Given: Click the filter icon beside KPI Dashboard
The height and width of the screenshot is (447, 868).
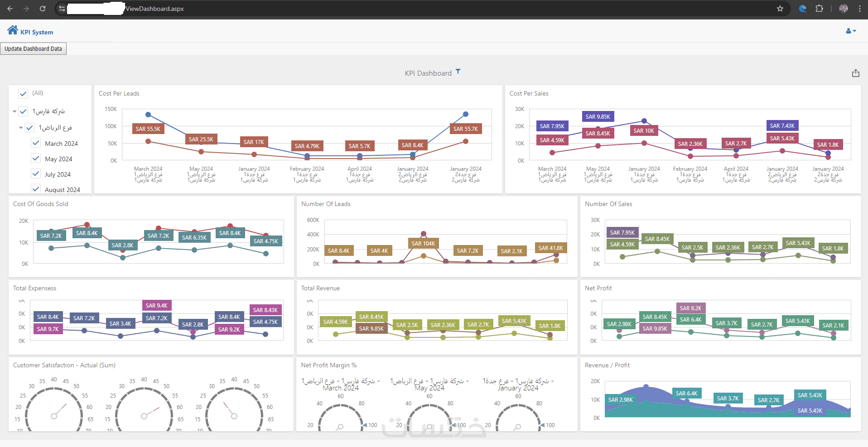Looking at the screenshot, I should pyautogui.click(x=458, y=72).
